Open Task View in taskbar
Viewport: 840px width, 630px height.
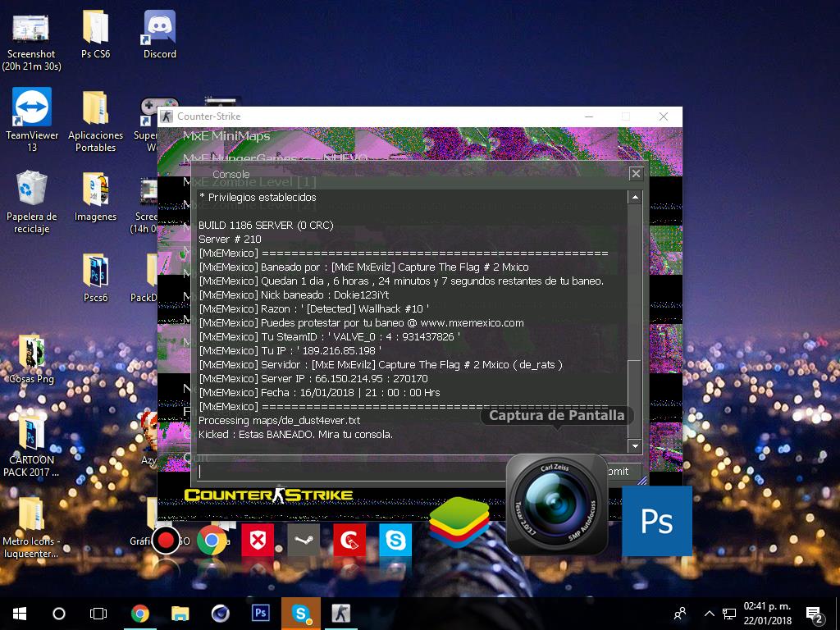pyautogui.click(x=98, y=614)
